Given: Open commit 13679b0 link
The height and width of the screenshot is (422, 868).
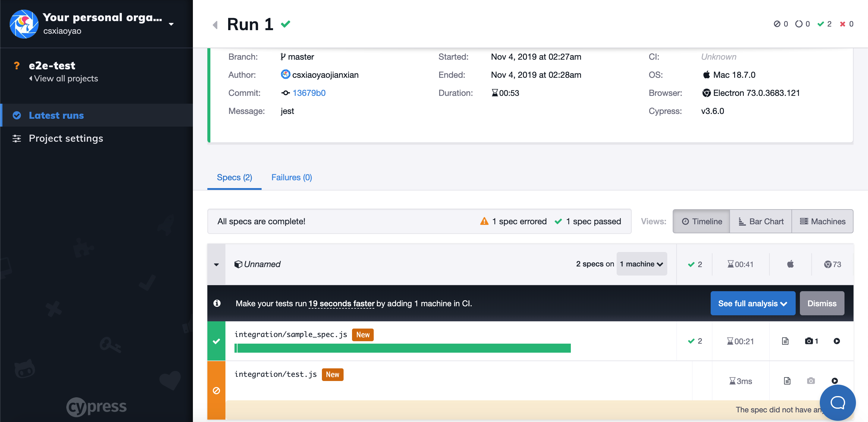Looking at the screenshot, I should 309,93.
